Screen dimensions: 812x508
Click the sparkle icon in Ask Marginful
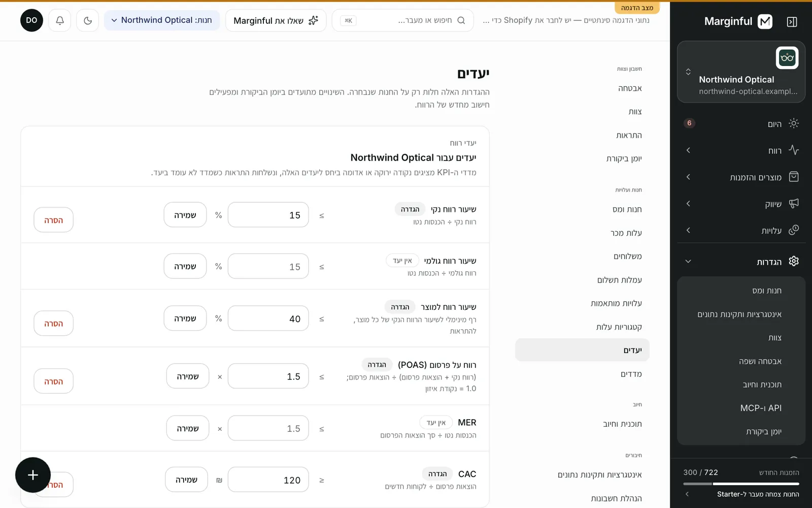pos(314,20)
